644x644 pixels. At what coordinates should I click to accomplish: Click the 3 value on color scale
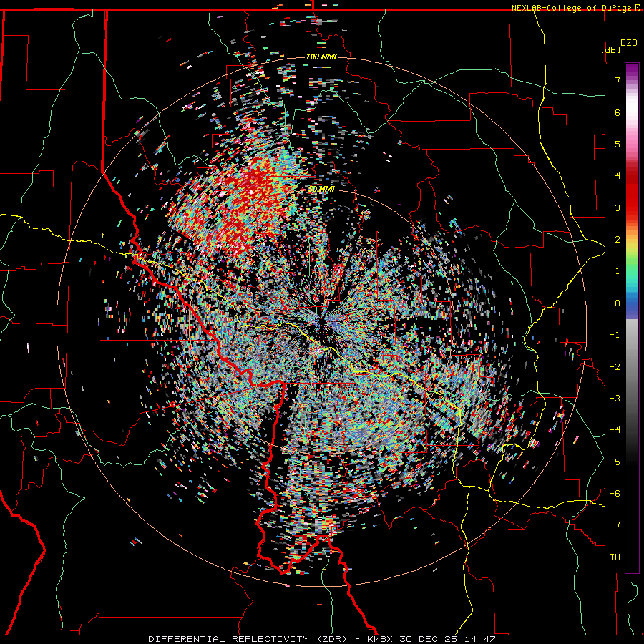coord(618,208)
